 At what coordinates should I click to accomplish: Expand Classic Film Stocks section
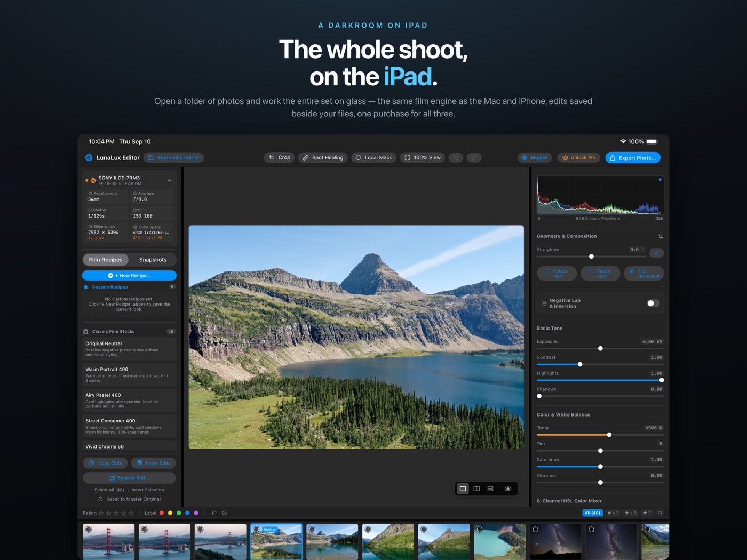pyautogui.click(x=129, y=332)
